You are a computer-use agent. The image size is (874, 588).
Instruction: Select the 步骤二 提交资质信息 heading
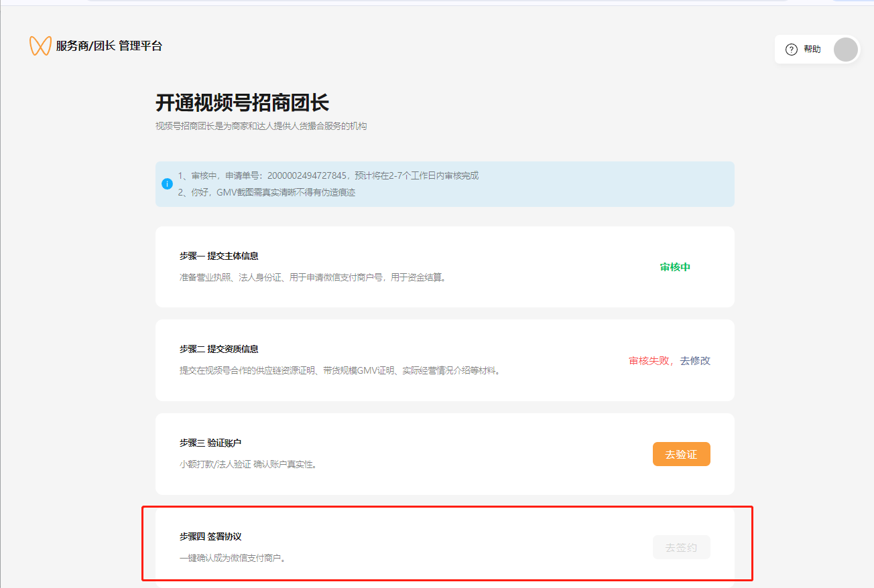coord(219,349)
